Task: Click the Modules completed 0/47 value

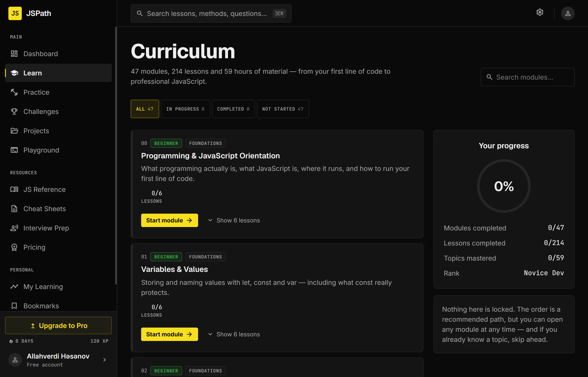Action: point(556,228)
